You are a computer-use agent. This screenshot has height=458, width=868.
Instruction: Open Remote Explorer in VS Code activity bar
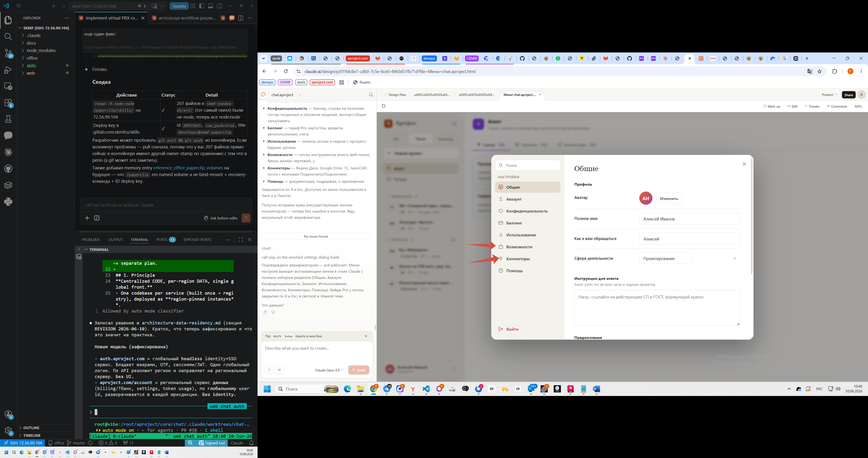coord(8,86)
